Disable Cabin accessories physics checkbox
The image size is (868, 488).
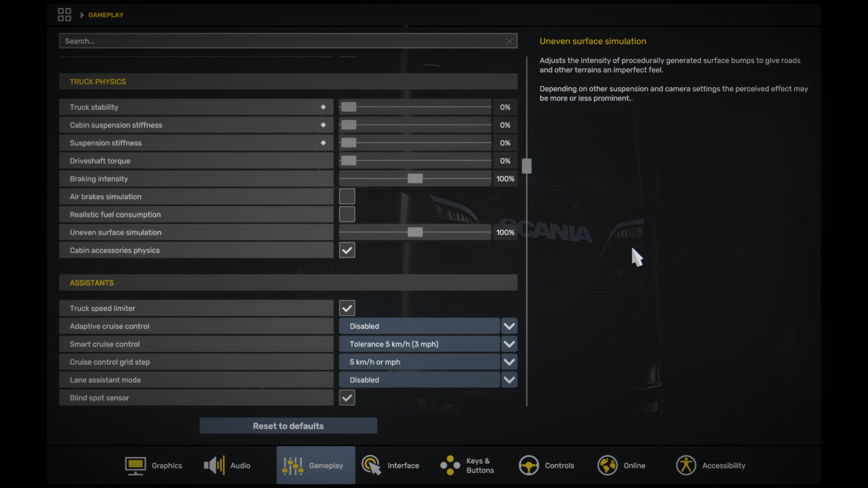click(347, 250)
